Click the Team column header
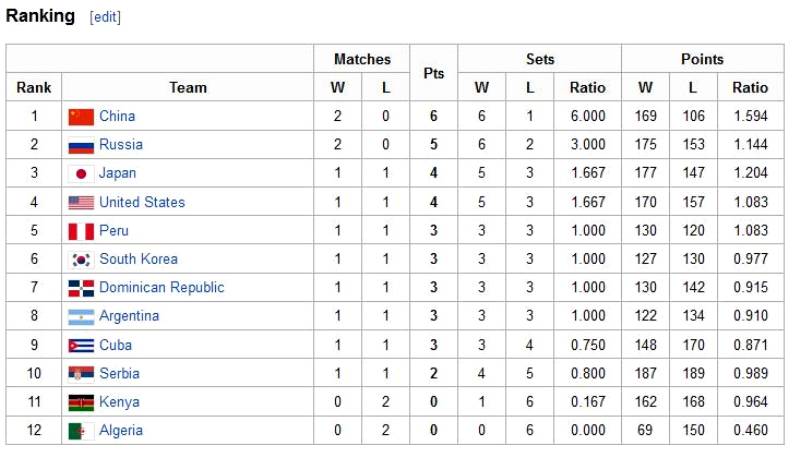The width and height of the screenshot is (800, 457). [188, 87]
